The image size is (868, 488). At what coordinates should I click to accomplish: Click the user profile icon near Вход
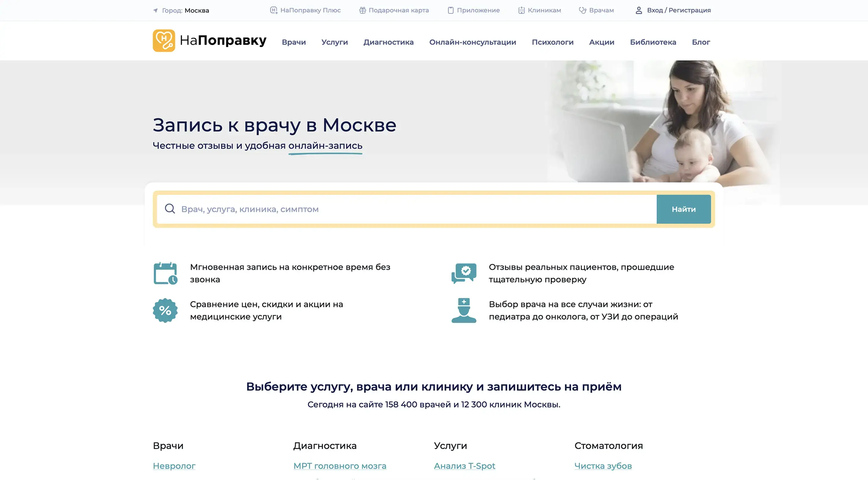pos(639,11)
